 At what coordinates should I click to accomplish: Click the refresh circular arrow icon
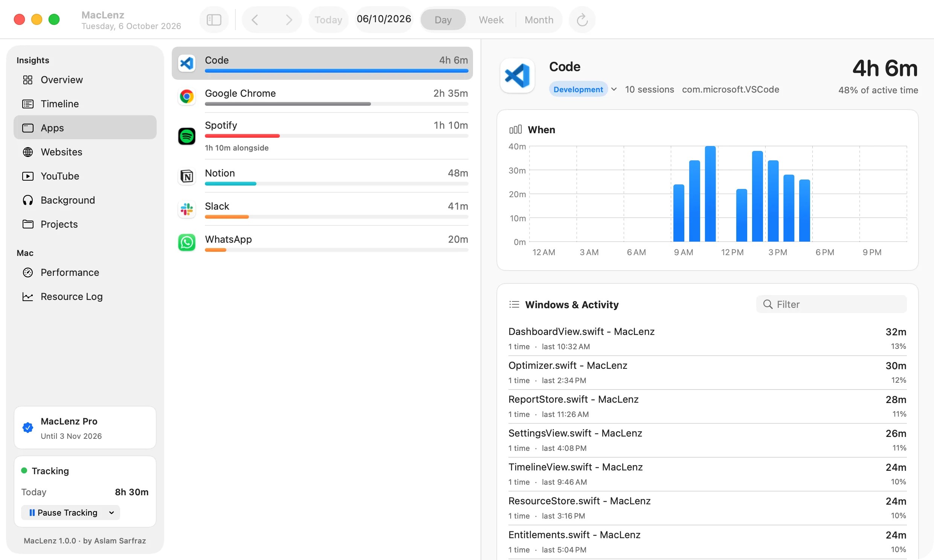582,20
